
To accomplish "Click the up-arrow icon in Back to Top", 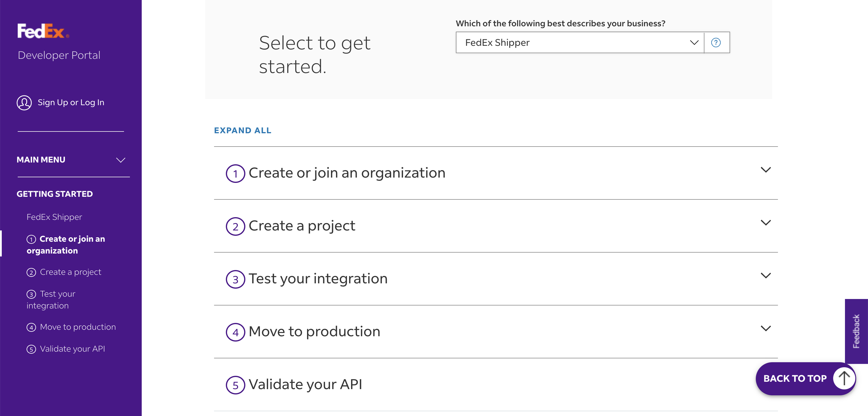I will 844,378.
